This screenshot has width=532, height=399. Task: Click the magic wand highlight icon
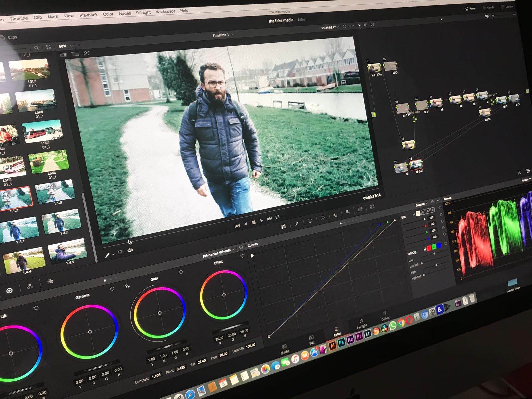point(86,53)
